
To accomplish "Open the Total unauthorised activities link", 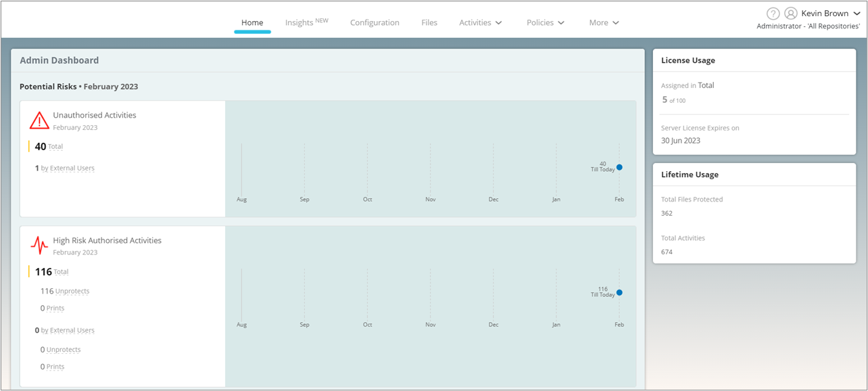I will 55,147.
